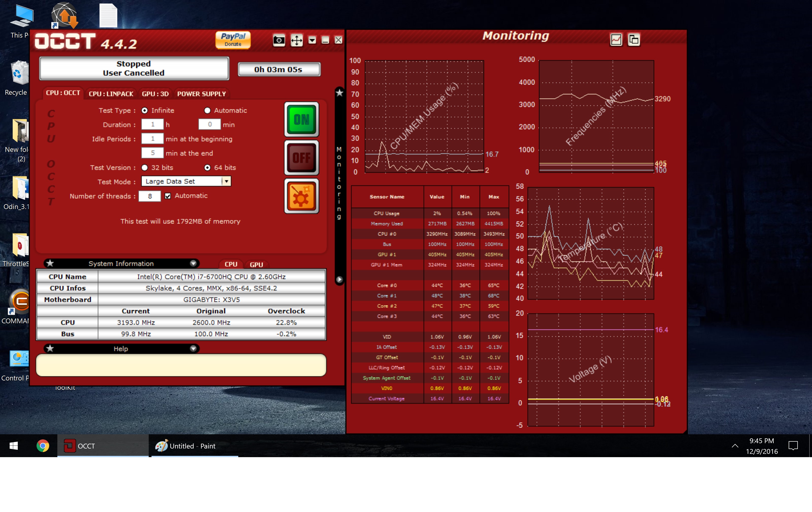This screenshot has height=512, width=812.
Task: Open the blank document desktop icon
Action: (108, 15)
